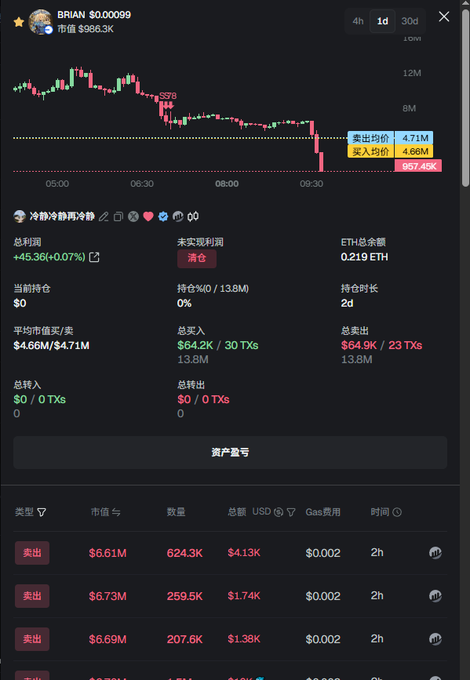Viewport: 470px width, 680px height.
Task: Click the $64.9K total sell amount
Action: pyautogui.click(x=359, y=345)
